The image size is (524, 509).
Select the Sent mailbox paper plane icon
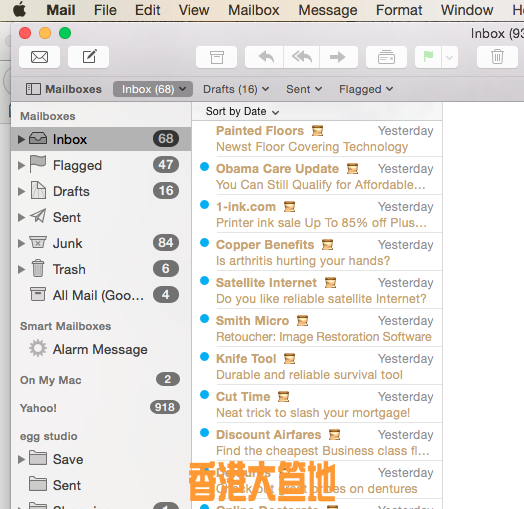click(38, 216)
